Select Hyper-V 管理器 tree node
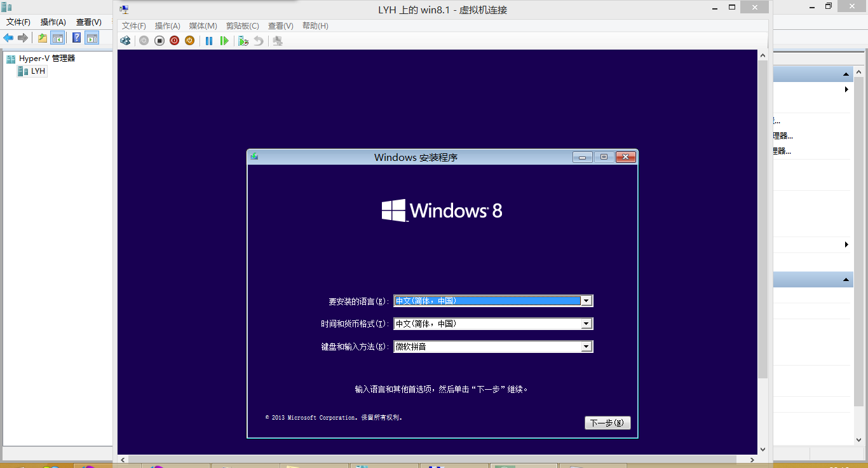 click(x=41, y=59)
